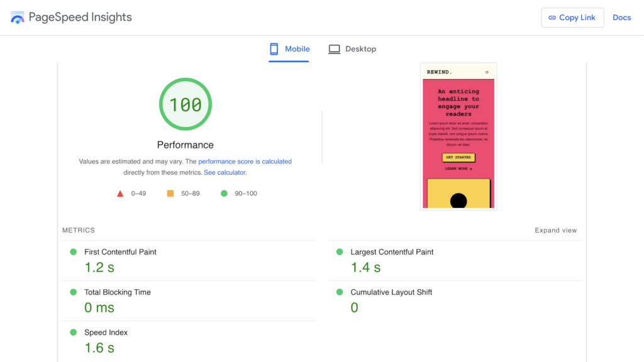Image resolution: width=644 pixels, height=362 pixels.
Task: Open the Docs link
Action: point(621,18)
